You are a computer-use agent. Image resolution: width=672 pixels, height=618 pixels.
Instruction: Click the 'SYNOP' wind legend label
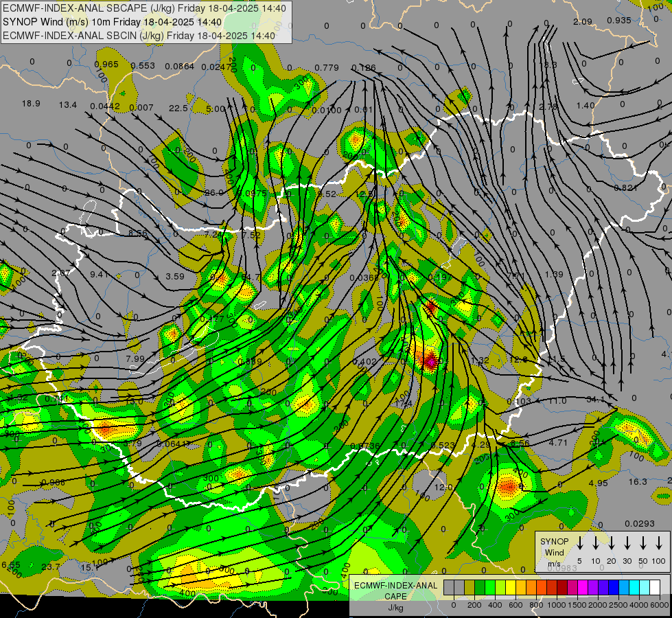click(554, 541)
